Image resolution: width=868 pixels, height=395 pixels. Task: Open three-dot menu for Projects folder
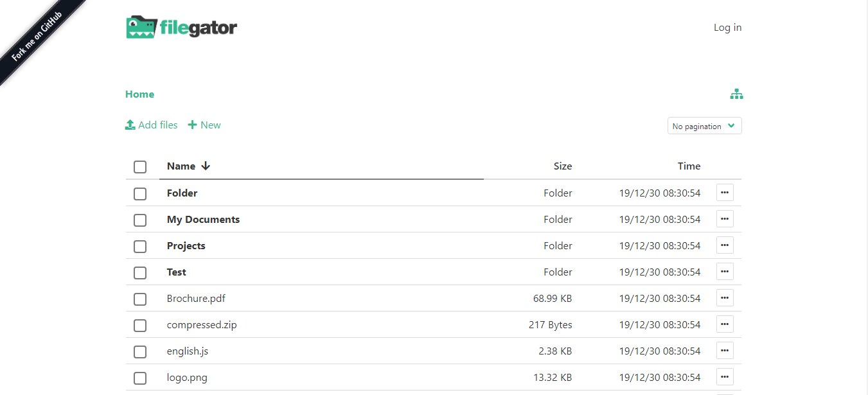(x=725, y=245)
